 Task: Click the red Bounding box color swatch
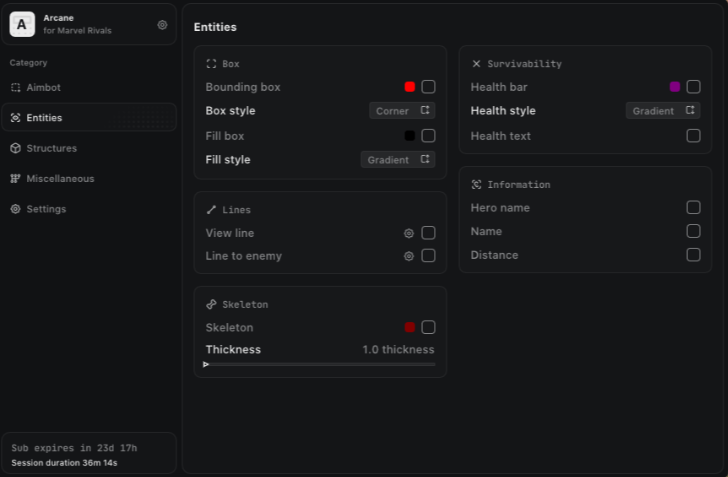click(410, 87)
